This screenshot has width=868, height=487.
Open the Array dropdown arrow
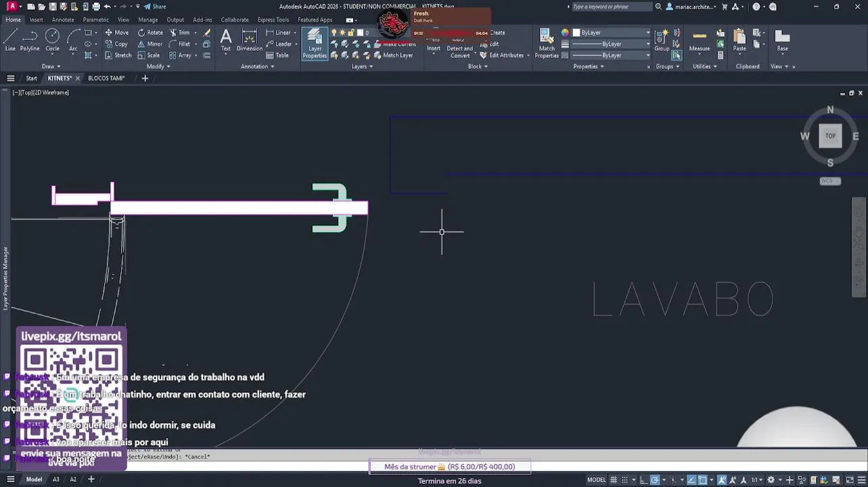[x=196, y=55]
